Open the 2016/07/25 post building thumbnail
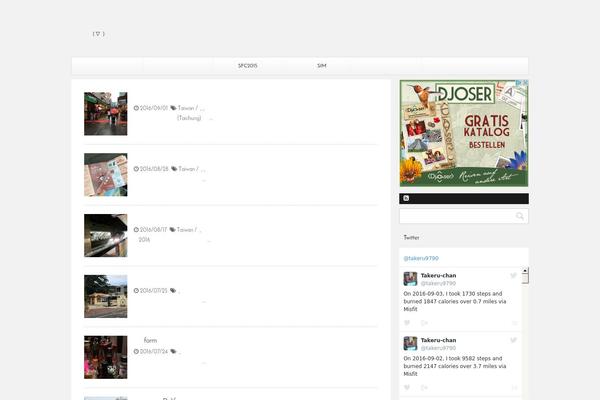The image size is (600, 400). (x=106, y=296)
